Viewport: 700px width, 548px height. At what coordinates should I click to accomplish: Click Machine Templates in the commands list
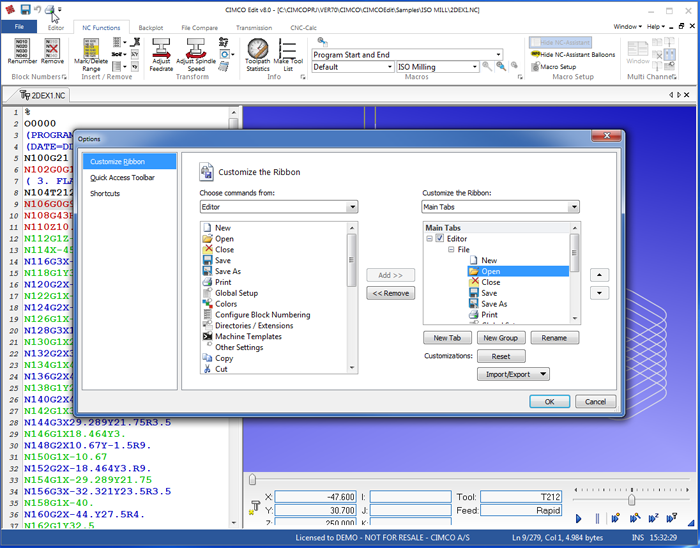click(x=248, y=336)
